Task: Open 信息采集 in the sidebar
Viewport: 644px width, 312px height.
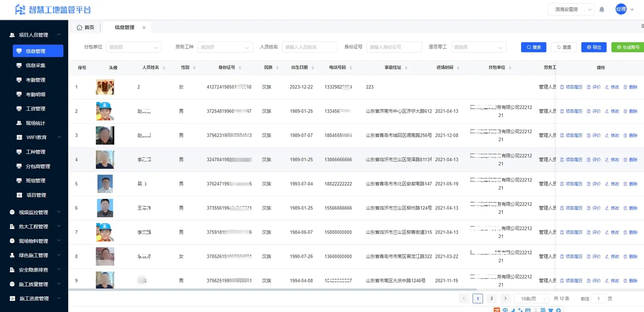Action: pyautogui.click(x=35, y=65)
